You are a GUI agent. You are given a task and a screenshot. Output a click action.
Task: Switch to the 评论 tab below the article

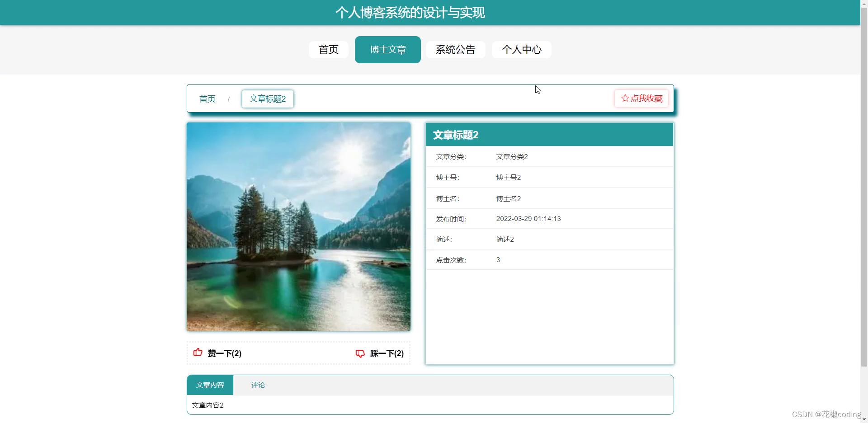258,385
